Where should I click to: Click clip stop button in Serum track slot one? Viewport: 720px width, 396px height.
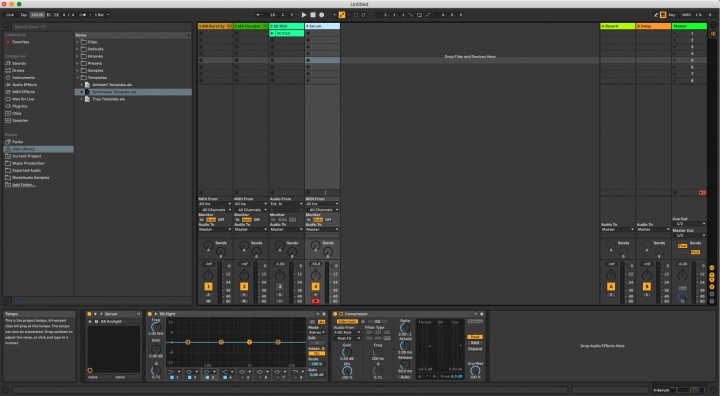[308, 34]
